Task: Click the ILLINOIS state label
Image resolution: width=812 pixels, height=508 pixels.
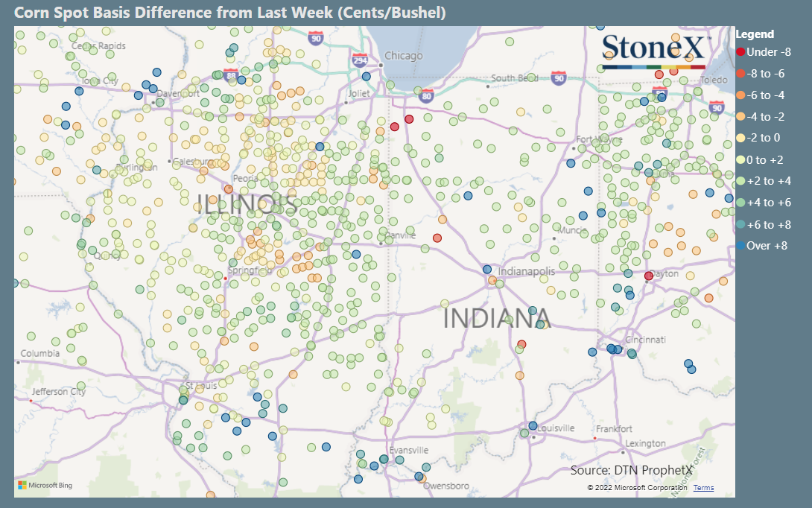Action: click(x=247, y=205)
